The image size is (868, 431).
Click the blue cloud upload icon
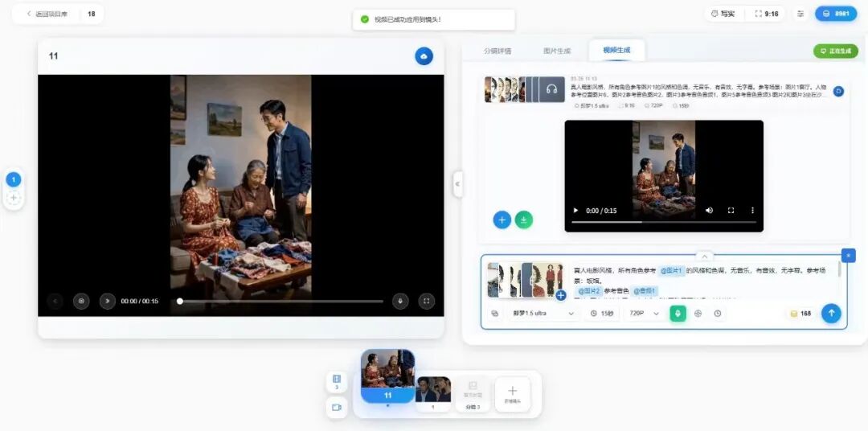[x=424, y=55]
